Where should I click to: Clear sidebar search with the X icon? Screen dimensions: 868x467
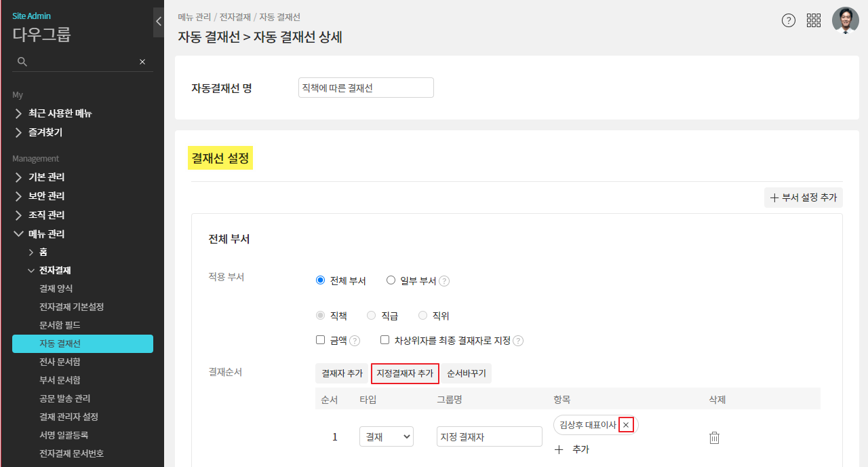[x=142, y=62]
